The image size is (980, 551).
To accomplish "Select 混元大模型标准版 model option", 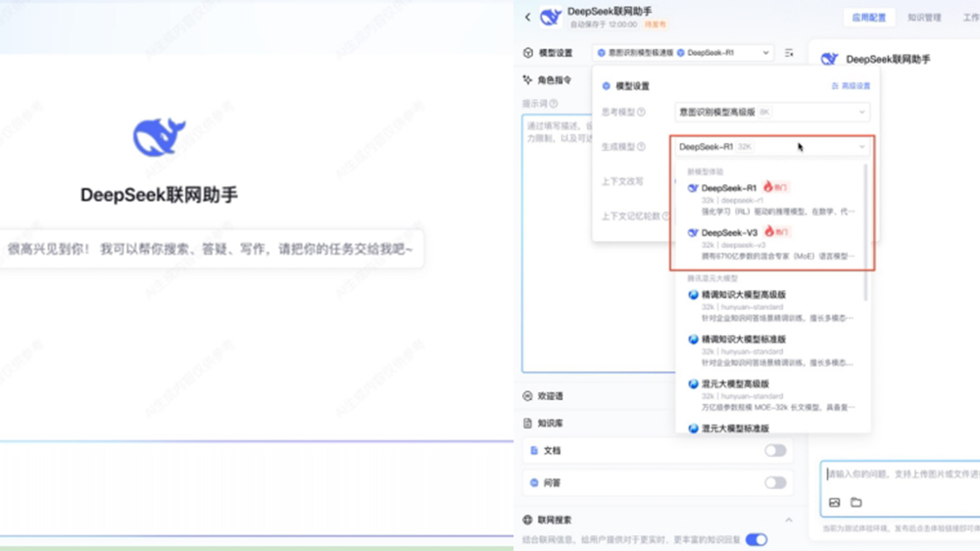I will pyautogui.click(x=771, y=427).
